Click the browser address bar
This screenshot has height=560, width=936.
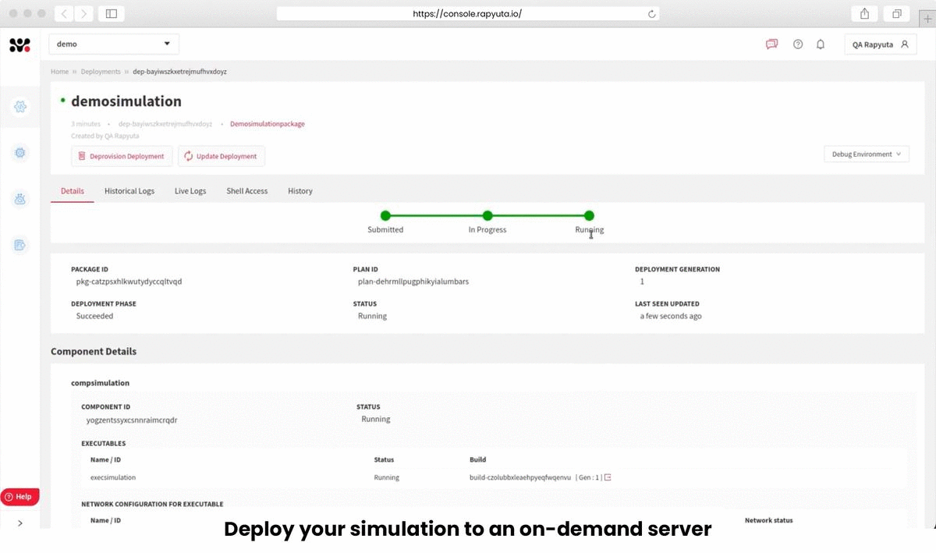(468, 14)
